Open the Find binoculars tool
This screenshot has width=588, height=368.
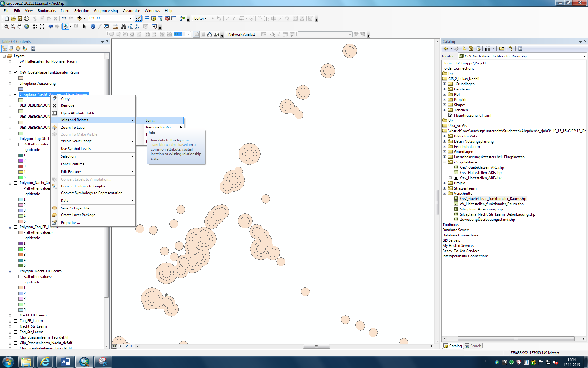pyautogui.click(x=123, y=26)
